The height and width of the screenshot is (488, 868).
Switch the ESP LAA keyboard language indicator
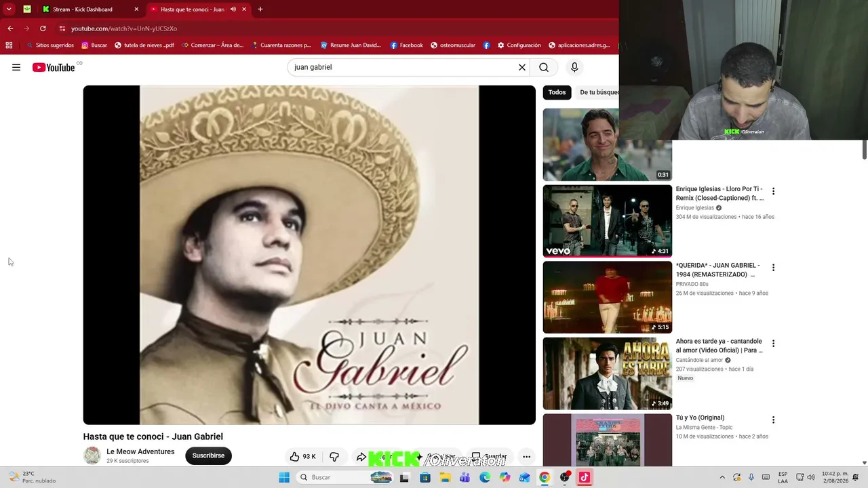click(x=783, y=477)
